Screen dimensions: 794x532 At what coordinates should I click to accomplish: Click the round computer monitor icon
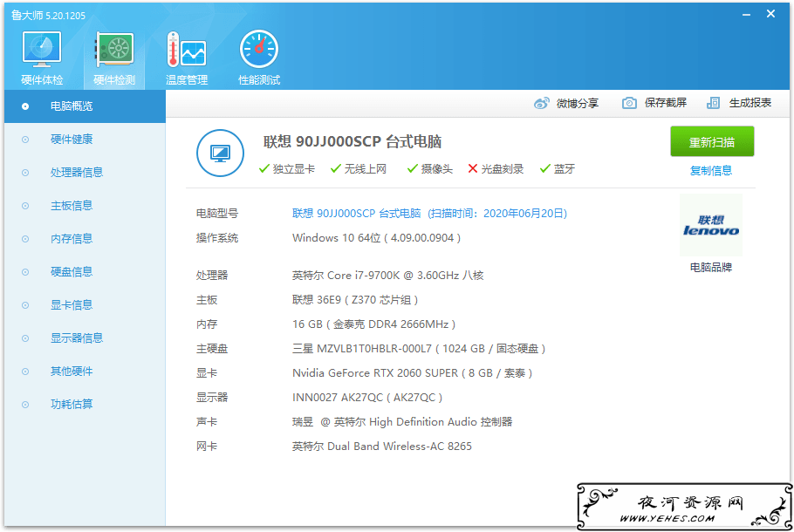point(220,153)
